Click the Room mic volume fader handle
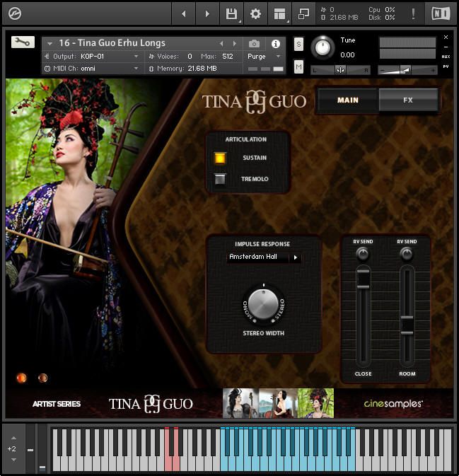This screenshot has height=476, width=459. tap(407, 325)
